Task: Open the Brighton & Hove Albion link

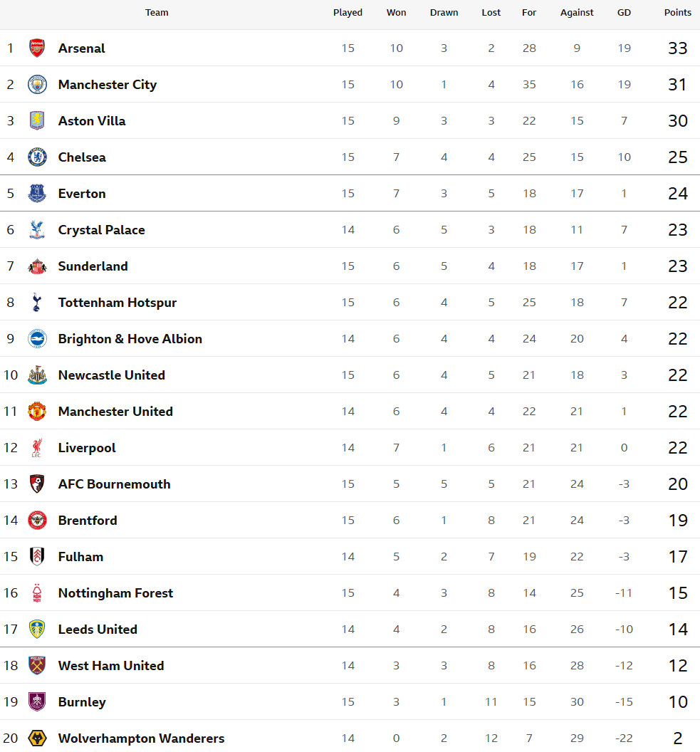Action: (x=130, y=339)
